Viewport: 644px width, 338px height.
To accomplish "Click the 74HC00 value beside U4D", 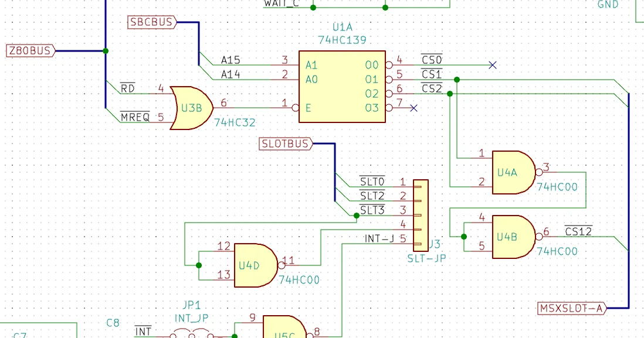I will [299, 280].
